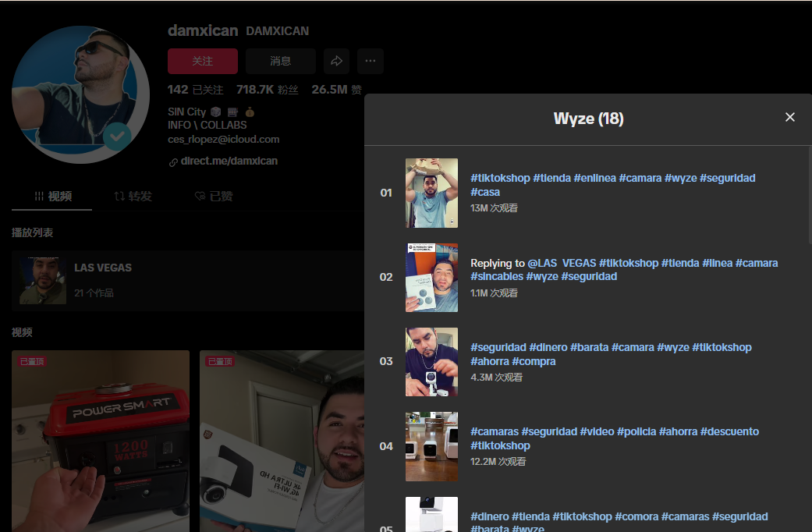Click the Wyze (18) panel title

click(x=588, y=119)
